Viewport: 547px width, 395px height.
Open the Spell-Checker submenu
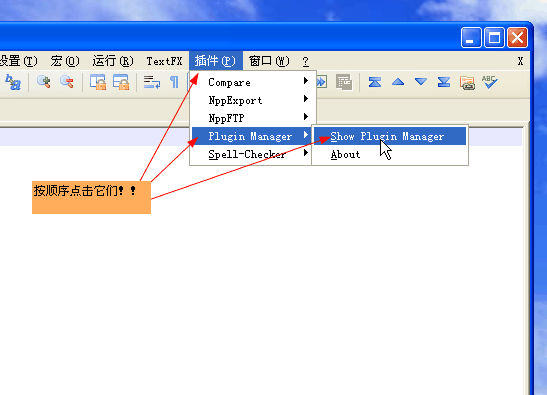click(251, 154)
